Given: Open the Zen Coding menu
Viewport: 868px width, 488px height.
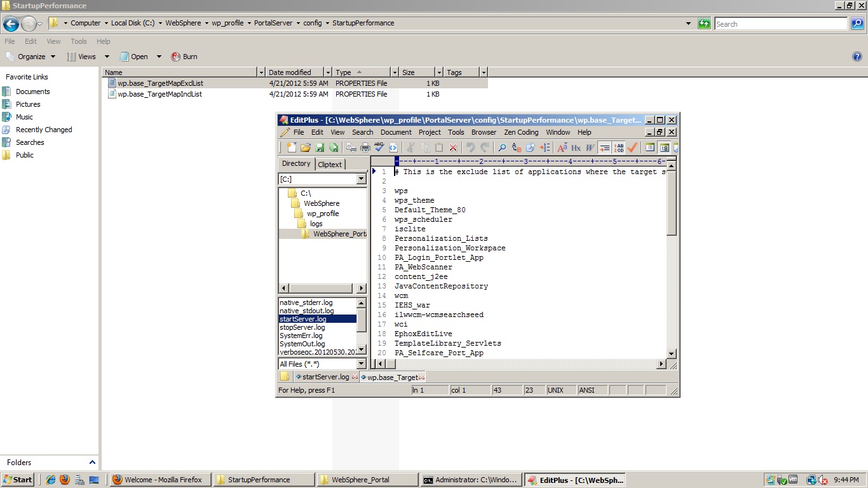Looking at the screenshot, I should coord(520,132).
